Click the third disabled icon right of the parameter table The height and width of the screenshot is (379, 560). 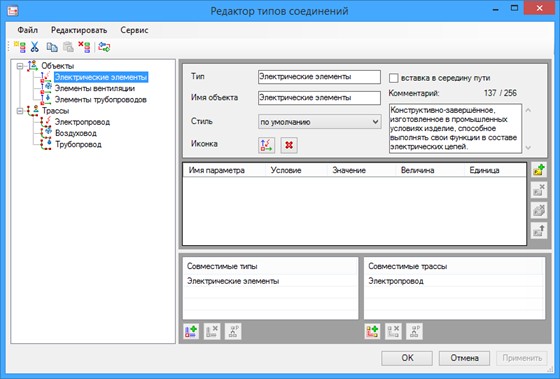pyautogui.click(x=539, y=210)
